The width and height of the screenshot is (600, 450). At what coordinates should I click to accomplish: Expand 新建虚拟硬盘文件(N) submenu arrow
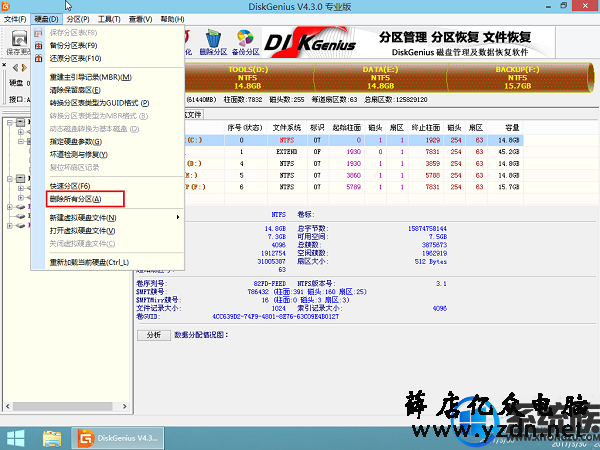click(x=178, y=217)
